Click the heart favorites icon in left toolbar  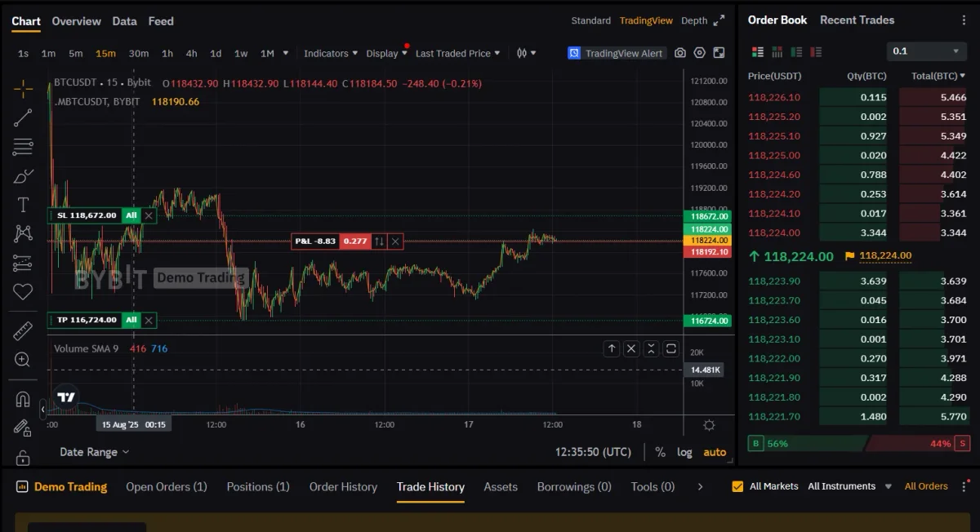[23, 291]
